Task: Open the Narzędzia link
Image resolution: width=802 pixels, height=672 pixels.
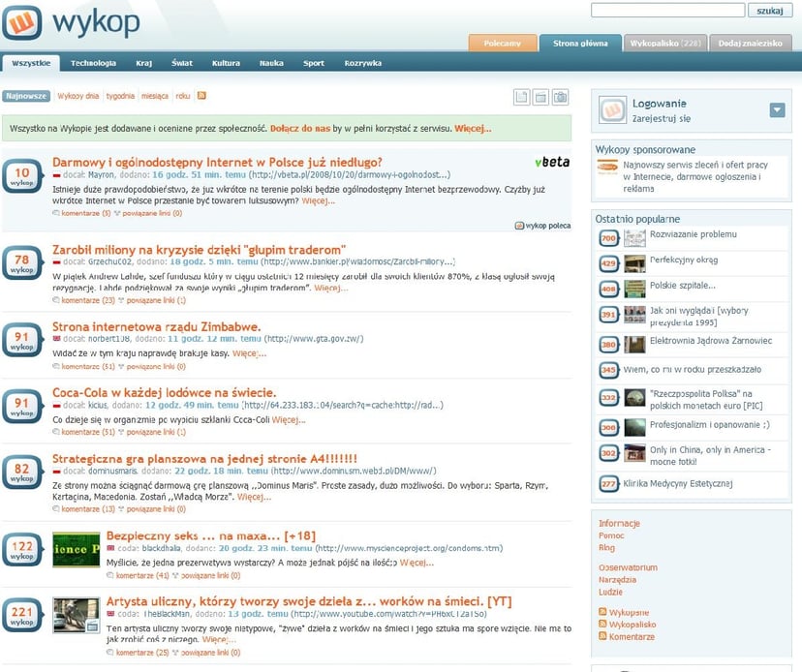Action: pyautogui.click(x=617, y=579)
